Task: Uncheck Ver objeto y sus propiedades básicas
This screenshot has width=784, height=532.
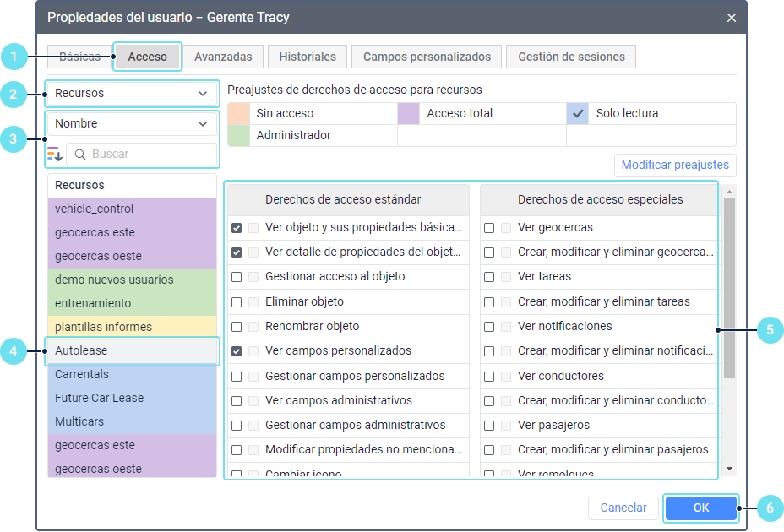Action: pyautogui.click(x=237, y=228)
